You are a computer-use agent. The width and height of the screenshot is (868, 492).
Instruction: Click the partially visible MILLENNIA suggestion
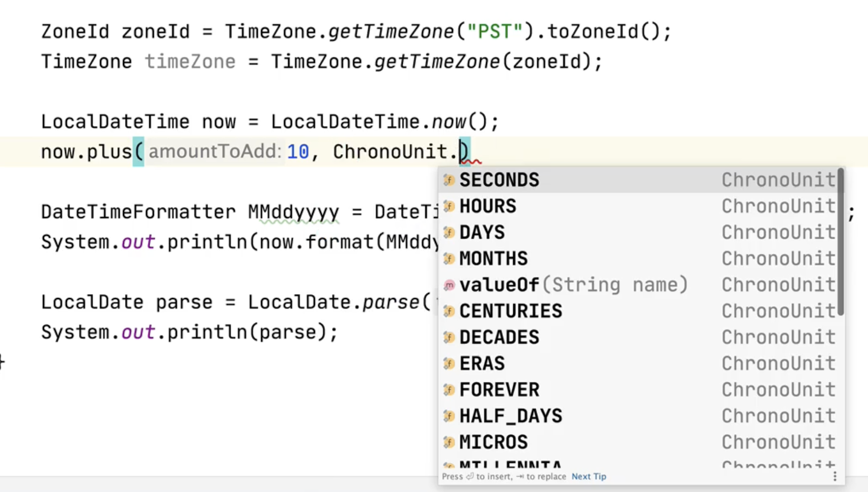pyautogui.click(x=510, y=464)
